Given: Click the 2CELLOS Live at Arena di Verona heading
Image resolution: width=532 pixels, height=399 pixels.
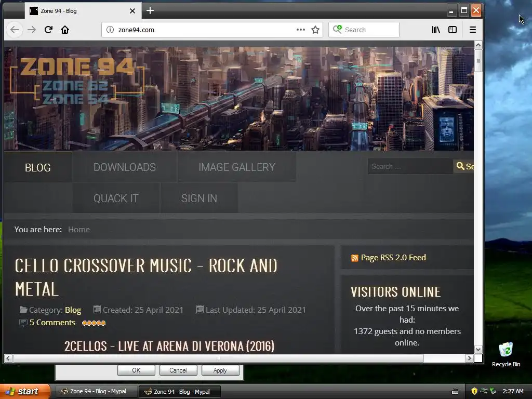Looking at the screenshot, I should [x=169, y=346].
